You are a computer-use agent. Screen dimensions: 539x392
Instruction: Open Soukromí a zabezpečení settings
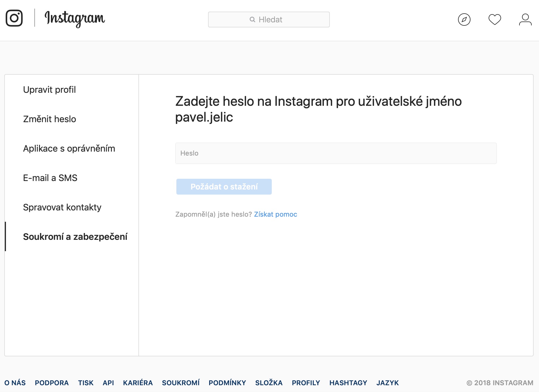coord(75,237)
